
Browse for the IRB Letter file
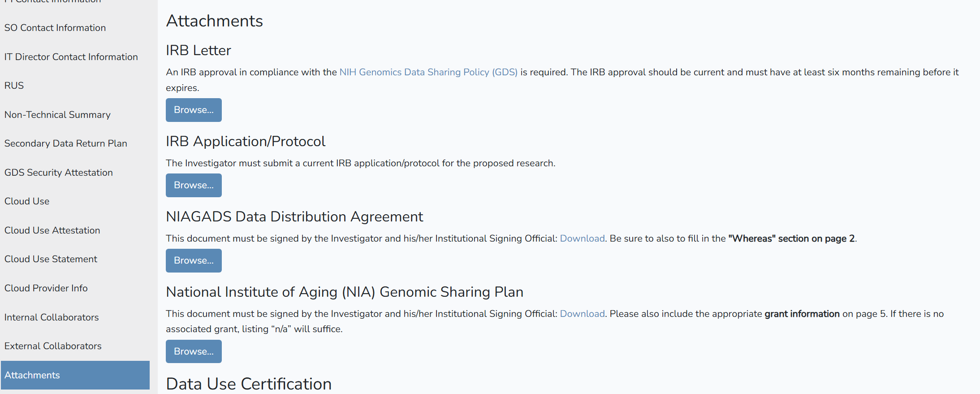click(x=194, y=110)
